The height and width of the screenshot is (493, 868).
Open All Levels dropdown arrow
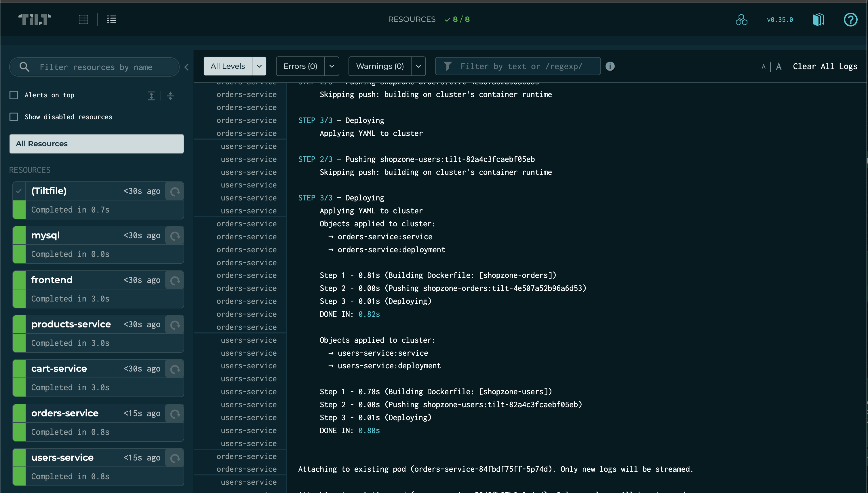(x=259, y=66)
